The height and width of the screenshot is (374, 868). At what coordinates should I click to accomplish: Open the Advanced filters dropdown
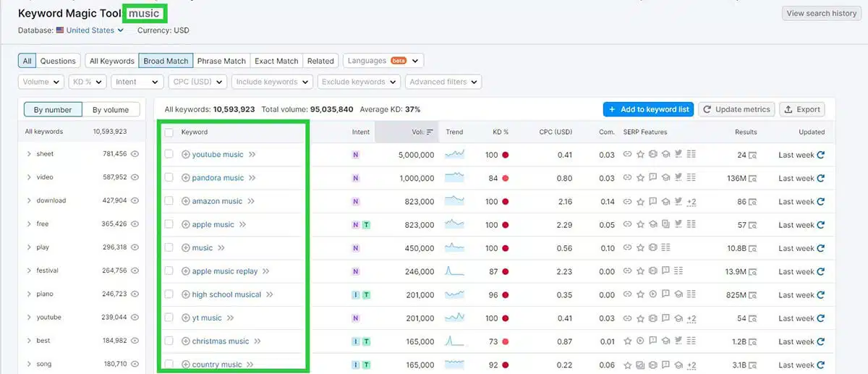click(443, 82)
